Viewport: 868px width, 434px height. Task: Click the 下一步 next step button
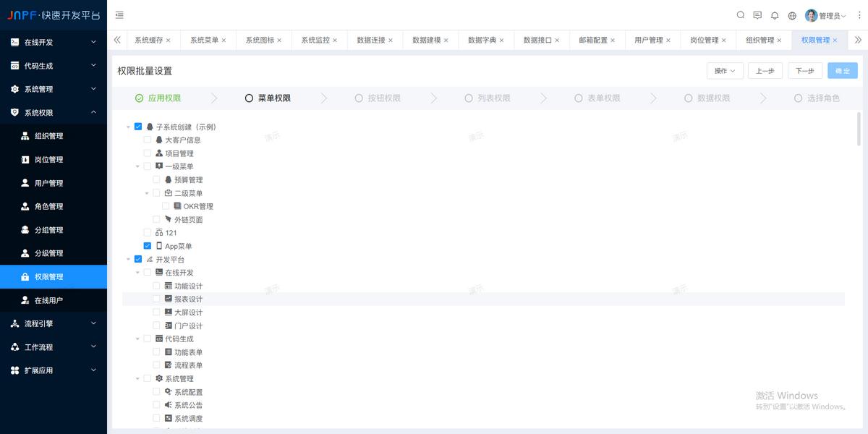click(x=805, y=69)
